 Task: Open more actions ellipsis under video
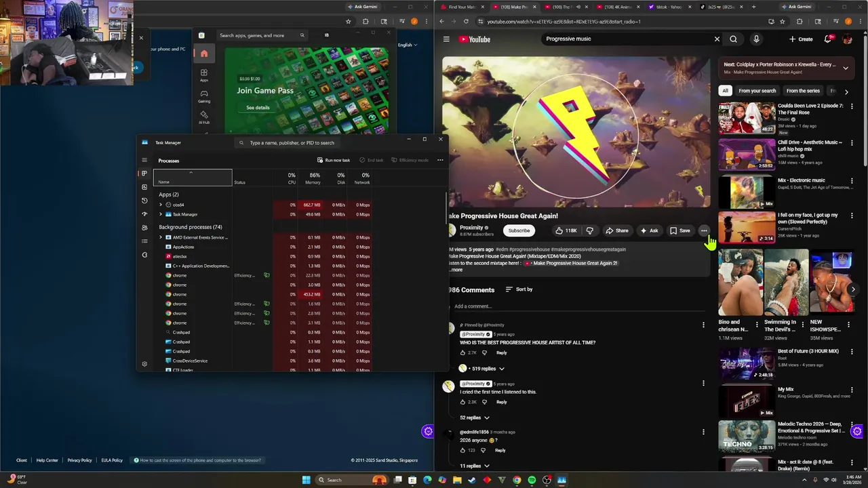click(704, 230)
